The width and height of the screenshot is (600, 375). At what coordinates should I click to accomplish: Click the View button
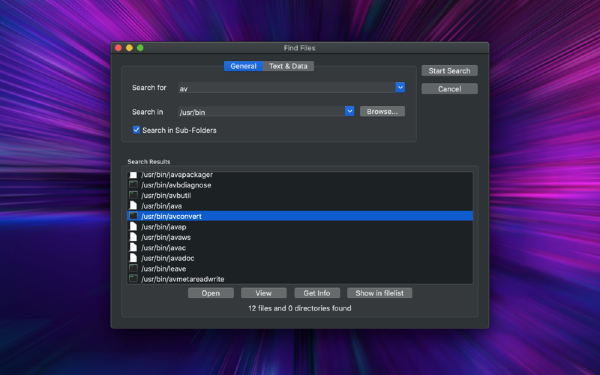[x=264, y=293]
